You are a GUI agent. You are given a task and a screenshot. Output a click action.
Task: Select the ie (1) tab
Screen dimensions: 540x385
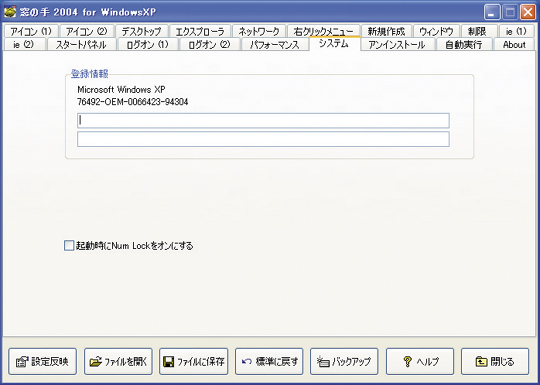pyautogui.click(x=516, y=31)
